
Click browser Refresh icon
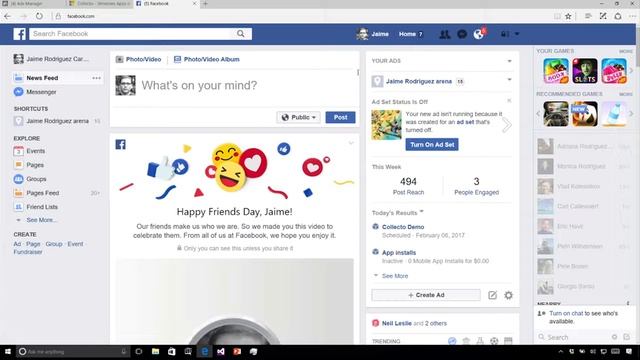39,16
